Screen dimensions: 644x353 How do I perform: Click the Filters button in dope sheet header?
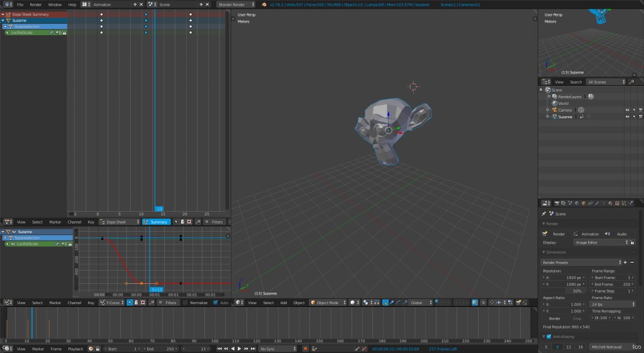(214, 222)
